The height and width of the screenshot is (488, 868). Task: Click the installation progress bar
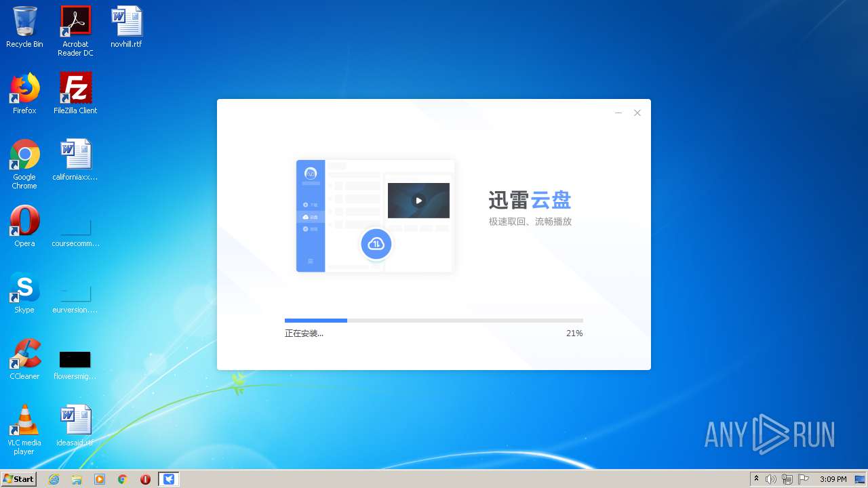click(434, 321)
